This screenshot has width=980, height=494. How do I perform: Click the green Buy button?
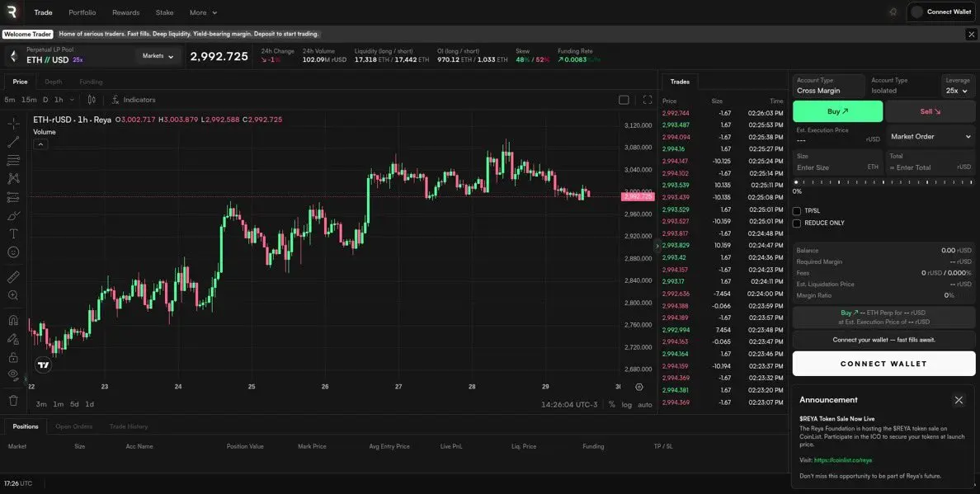(x=837, y=111)
